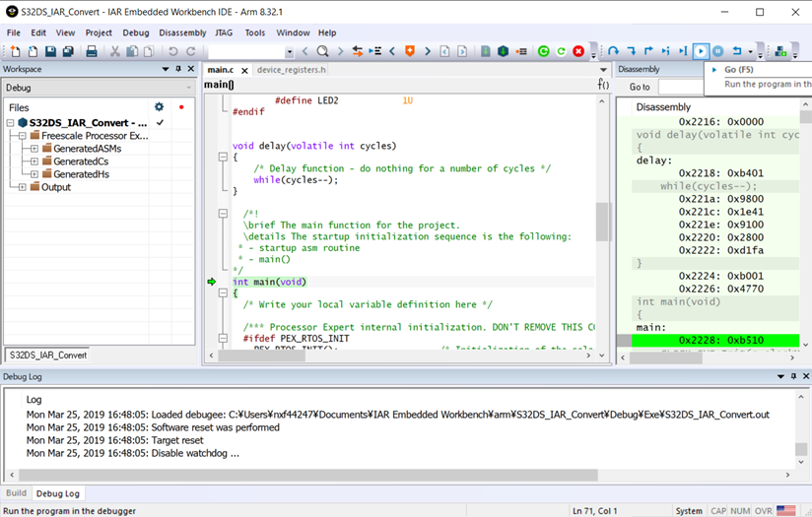Click the Reset blue arrow icon

736,51
